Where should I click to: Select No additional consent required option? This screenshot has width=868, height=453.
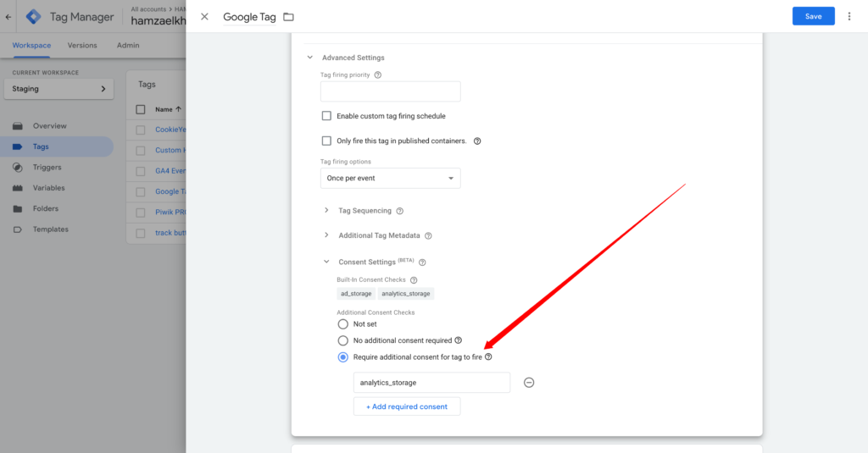coord(342,340)
